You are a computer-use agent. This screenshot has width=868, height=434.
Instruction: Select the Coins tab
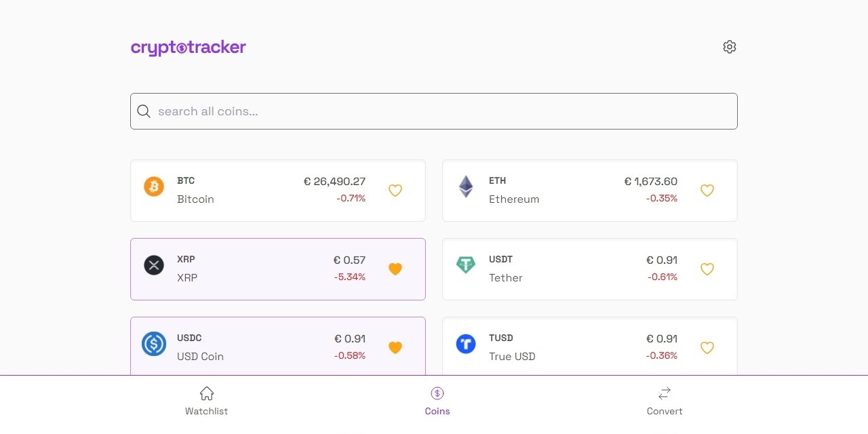point(437,401)
